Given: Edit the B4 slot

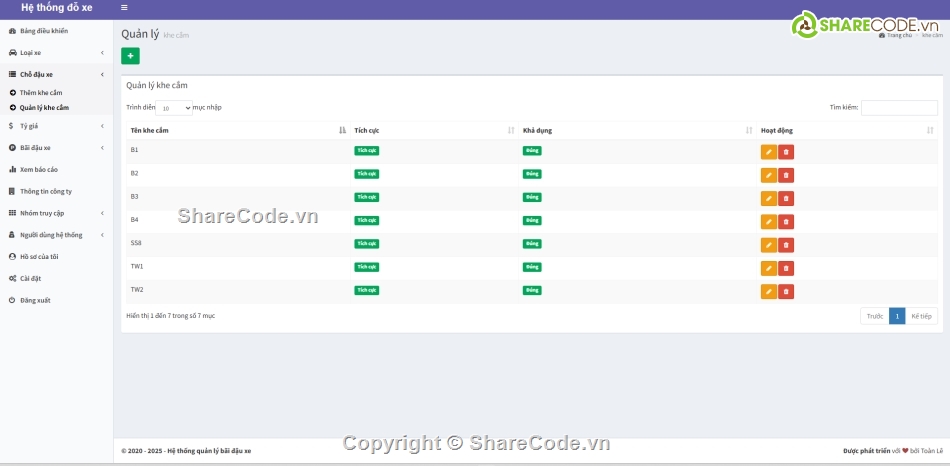Looking at the screenshot, I should point(769,222).
